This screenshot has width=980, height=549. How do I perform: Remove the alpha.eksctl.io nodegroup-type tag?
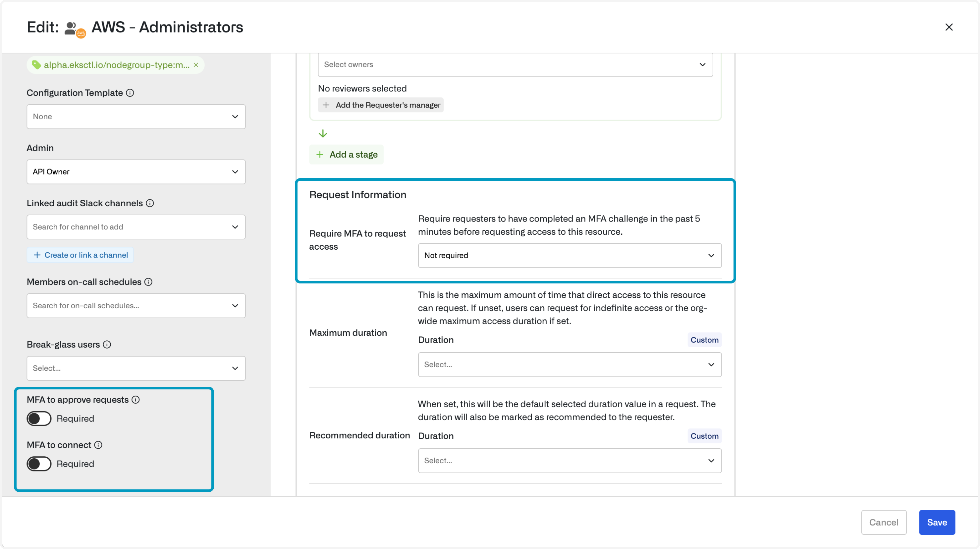[196, 65]
